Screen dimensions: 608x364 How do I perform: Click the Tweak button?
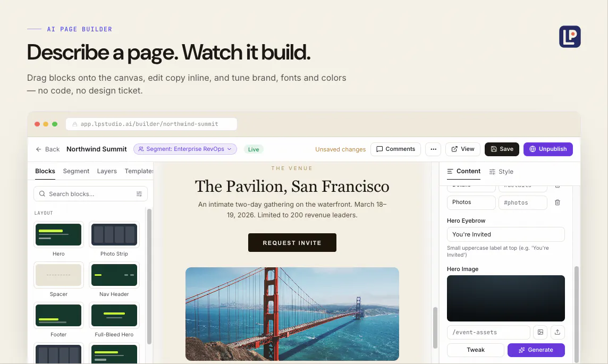click(x=475, y=350)
